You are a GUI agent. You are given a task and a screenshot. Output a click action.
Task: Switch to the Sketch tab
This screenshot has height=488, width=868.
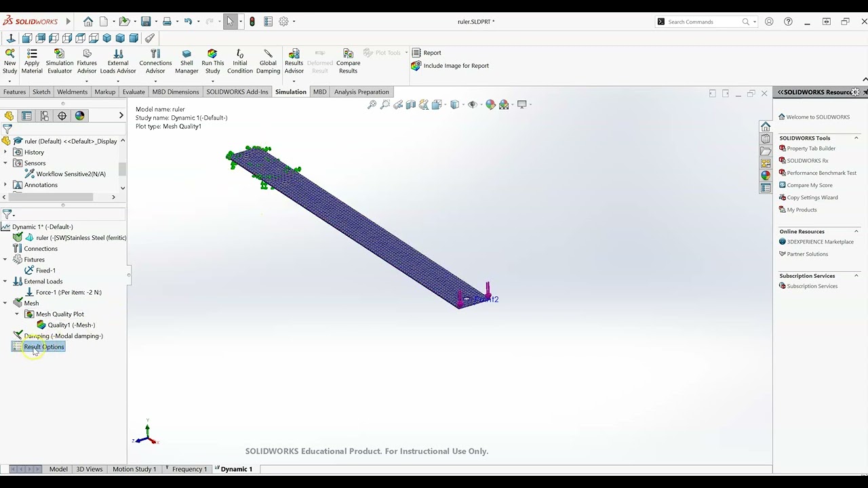point(41,91)
